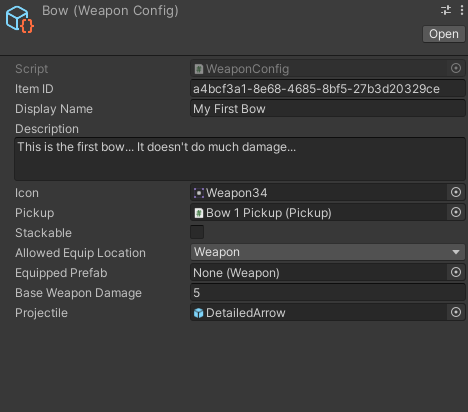
Task: Enable the Stackable checkbox
Action: pos(197,232)
